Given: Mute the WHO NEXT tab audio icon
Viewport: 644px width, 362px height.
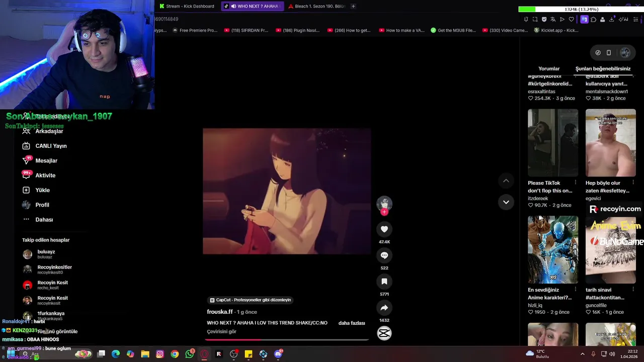Looking at the screenshot, I should pos(233,6).
